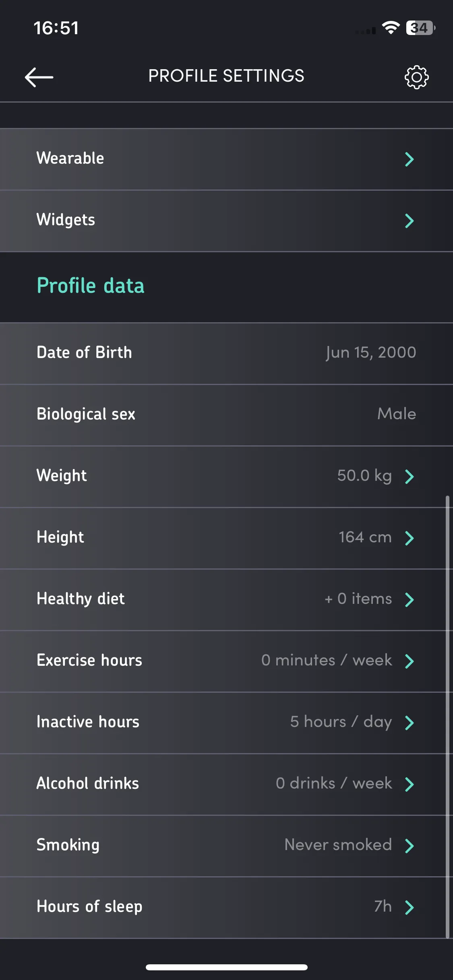Open the Widgets chevron arrow
This screenshot has height=980, width=453.
point(409,221)
